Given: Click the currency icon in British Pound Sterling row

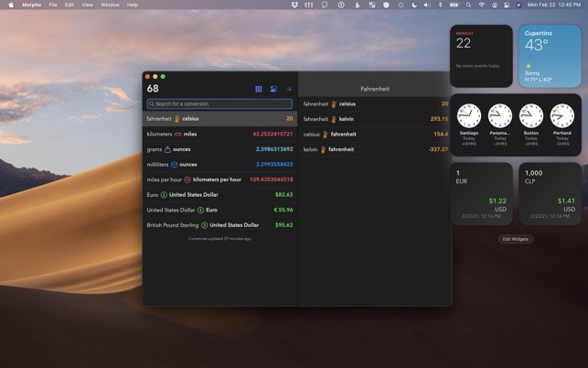Looking at the screenshot, I should 204,225.
